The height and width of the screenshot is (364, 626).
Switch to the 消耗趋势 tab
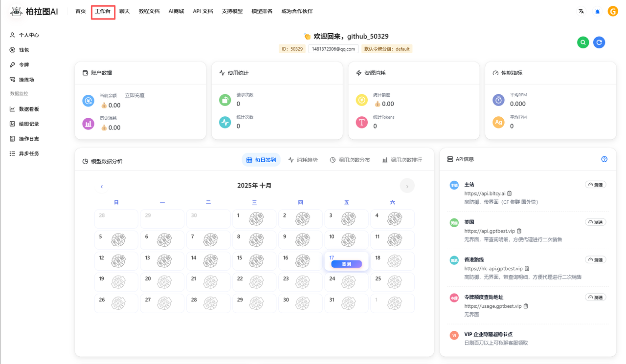pos(303,160)
